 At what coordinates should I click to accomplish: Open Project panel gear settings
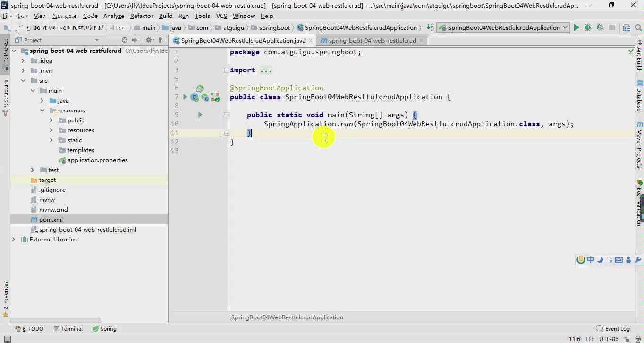click(x=149, y=40)
